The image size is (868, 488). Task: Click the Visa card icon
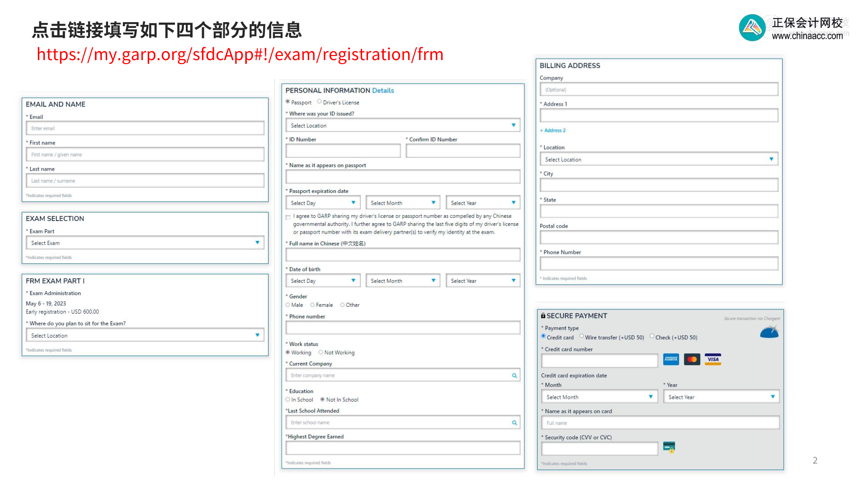click(x=713, y=359)
